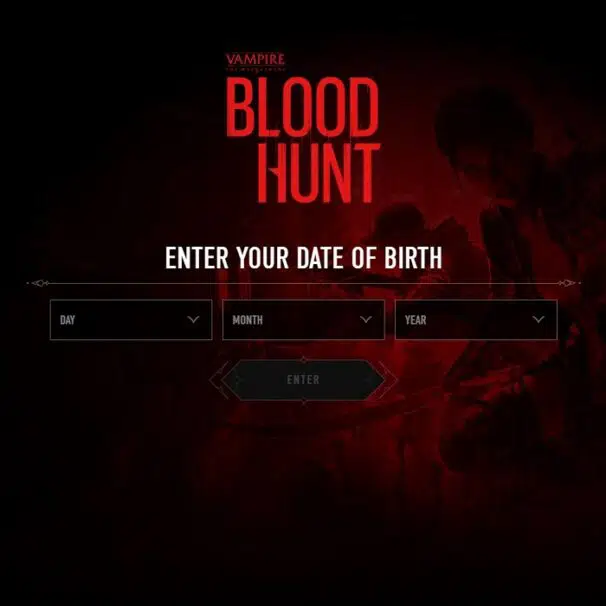Click the ENTER YOUR DATE OF BIRTH heading

click(303, 257)
